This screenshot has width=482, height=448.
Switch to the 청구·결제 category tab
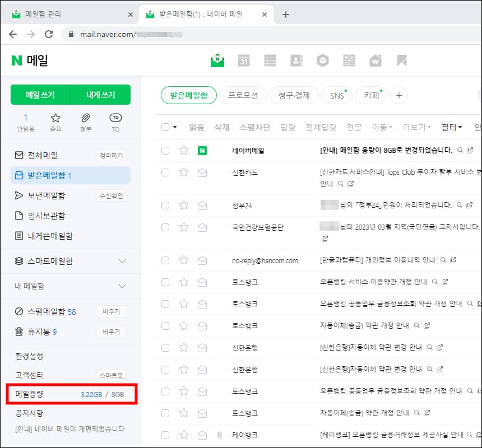point(294,96)
